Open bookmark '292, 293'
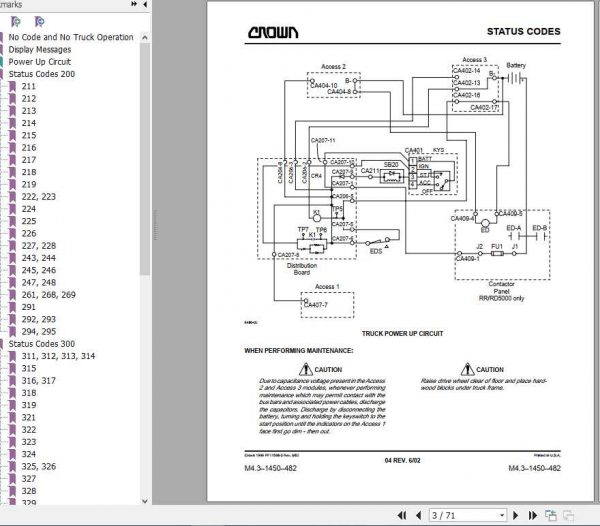 coord(39,319)
